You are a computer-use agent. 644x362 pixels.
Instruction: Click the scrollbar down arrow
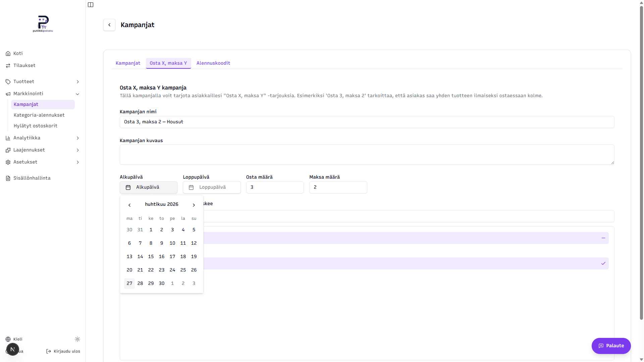[641, 359]
